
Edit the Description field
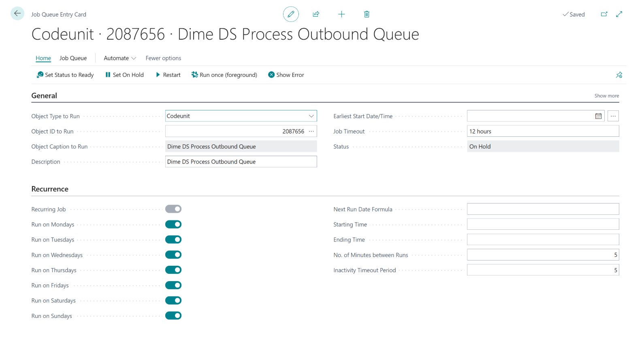(x=241, y=162)
